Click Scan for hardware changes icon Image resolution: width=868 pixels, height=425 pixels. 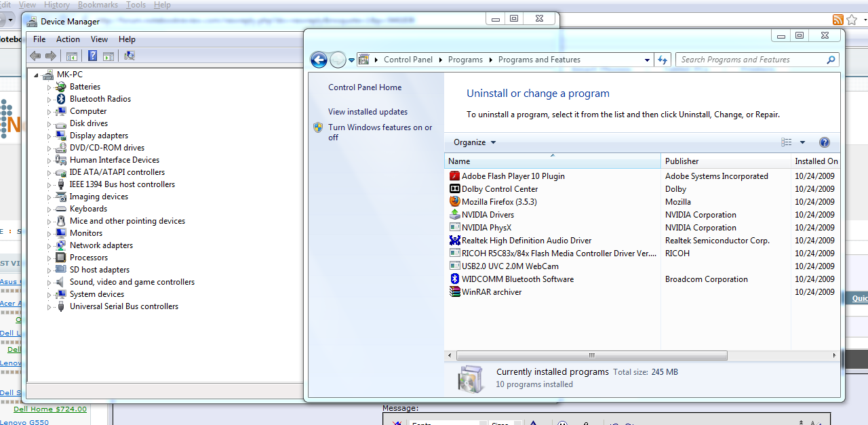pyautogui.click(x=130, y=56)
